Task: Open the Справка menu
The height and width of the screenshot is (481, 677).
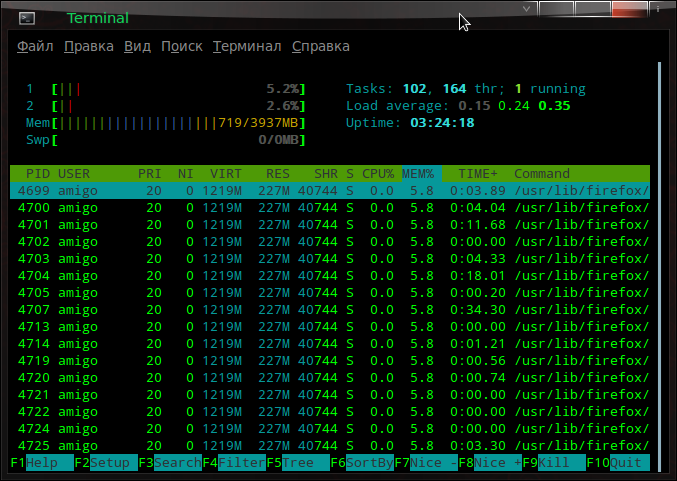Action: click(x=321, y=46)
